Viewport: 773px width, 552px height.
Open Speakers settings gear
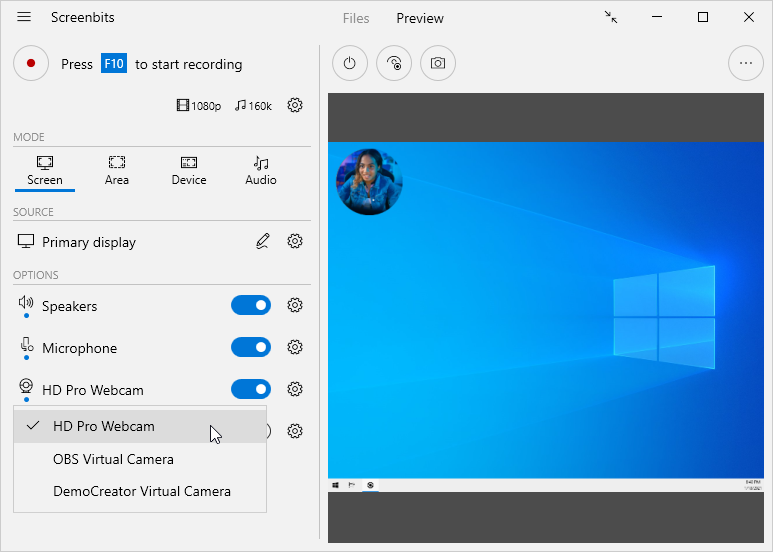pyautogui.click(x=295, y=305)
